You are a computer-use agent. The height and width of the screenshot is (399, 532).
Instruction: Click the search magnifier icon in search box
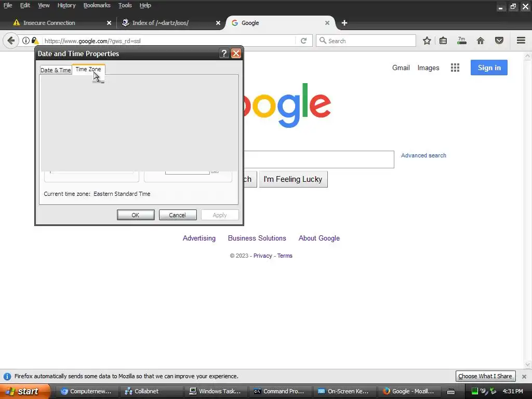323,41
